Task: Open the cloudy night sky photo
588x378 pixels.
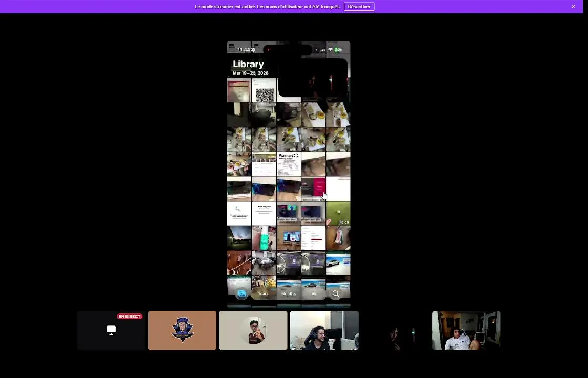Action: [239, 238]
